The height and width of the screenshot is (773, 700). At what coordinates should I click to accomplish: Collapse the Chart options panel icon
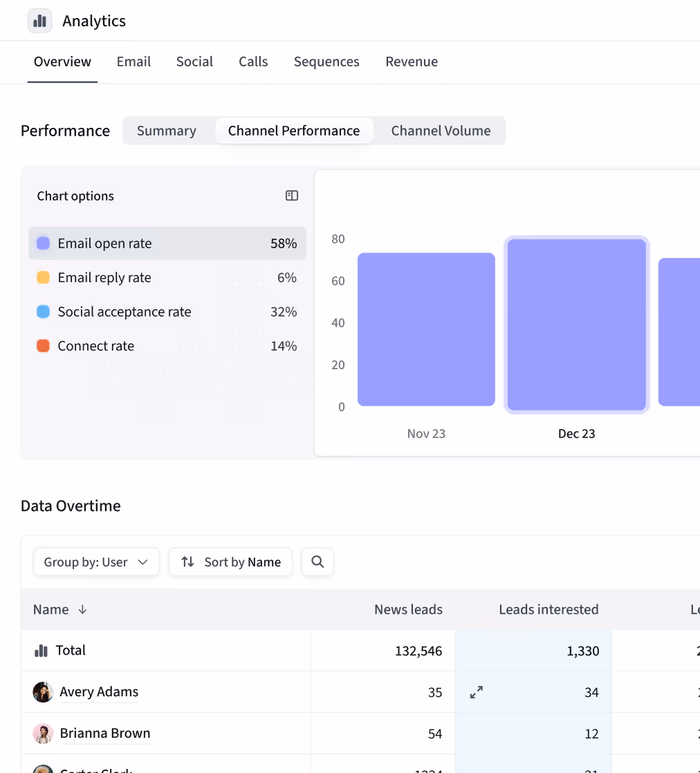point(292,196)
